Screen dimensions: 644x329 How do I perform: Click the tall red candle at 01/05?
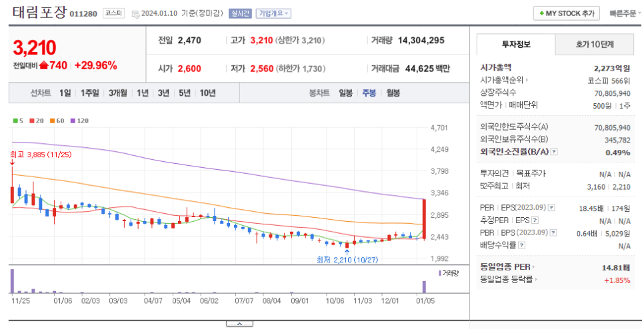point(424,218)
